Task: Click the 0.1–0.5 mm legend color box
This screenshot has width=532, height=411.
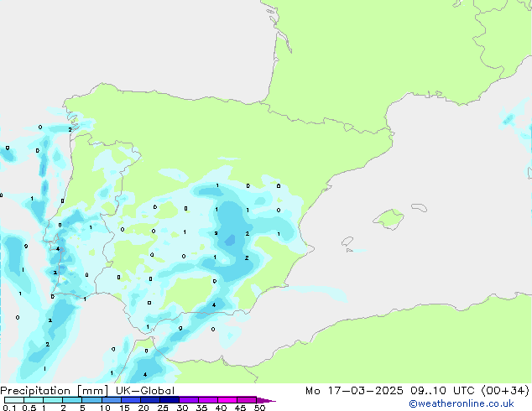Action: tap(14, 400)
